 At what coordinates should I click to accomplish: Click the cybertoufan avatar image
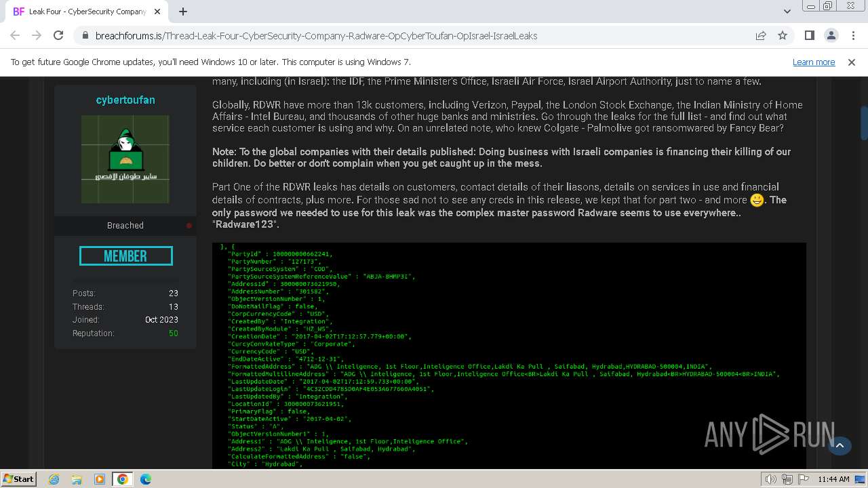pos(125,159)
